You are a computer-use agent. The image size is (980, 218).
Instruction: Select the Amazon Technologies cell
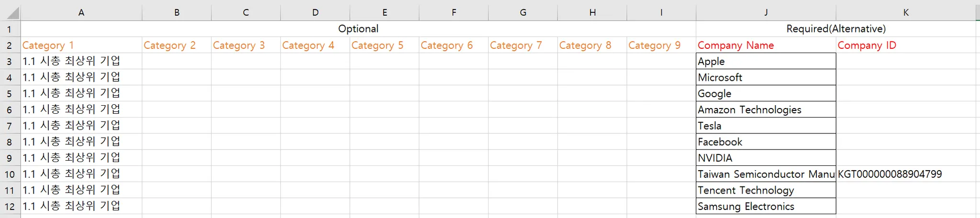click(x=766, y=109)
